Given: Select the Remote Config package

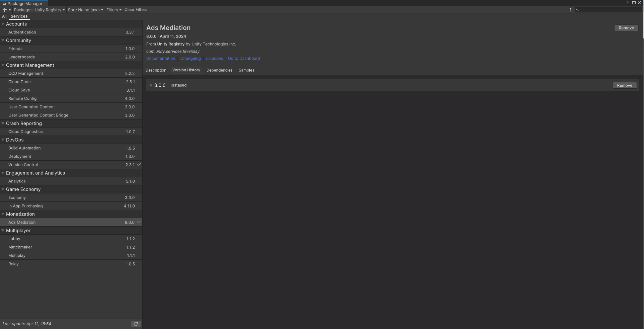Looking at the screenshot, I should click(71, 99).
